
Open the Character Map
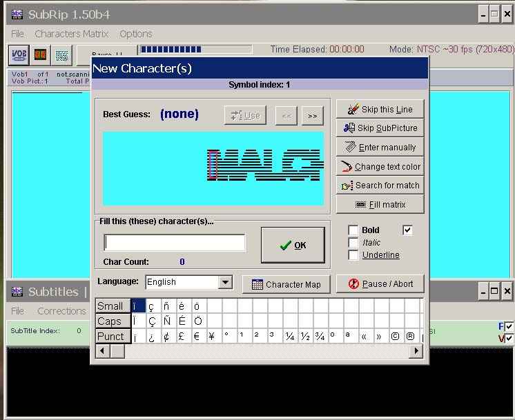pos(286,284)
